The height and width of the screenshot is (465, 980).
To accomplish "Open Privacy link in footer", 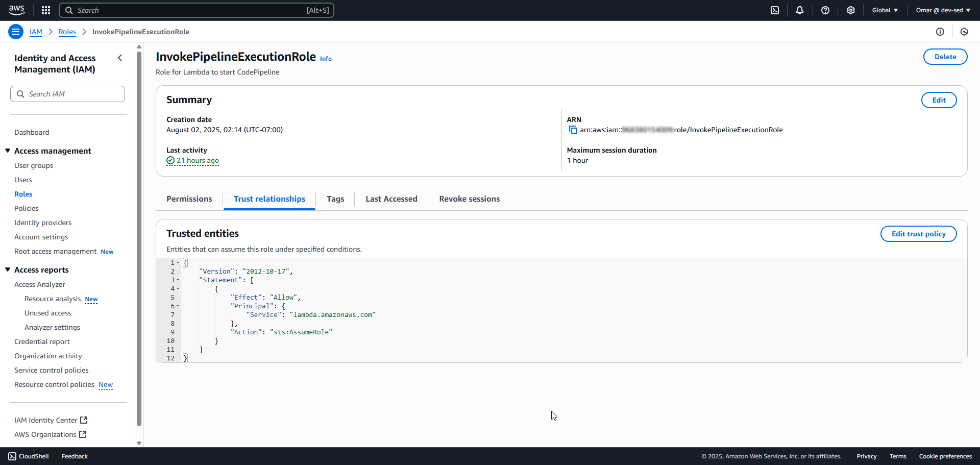I will pyautogui.click(x=867, y=456).
